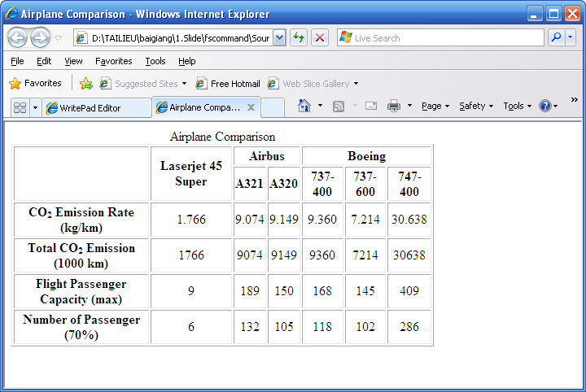Click the magnifier Search button
The height and width of the screenshot is (392, 586).
point(557,37)
